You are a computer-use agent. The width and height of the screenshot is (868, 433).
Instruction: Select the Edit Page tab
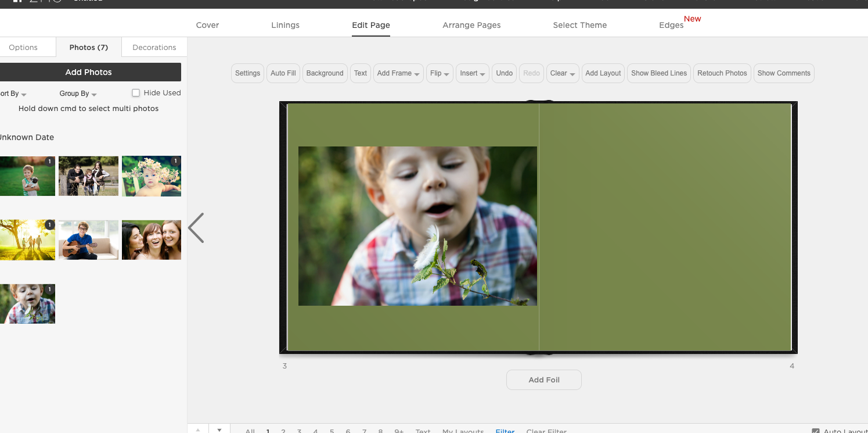pos(371,25)
